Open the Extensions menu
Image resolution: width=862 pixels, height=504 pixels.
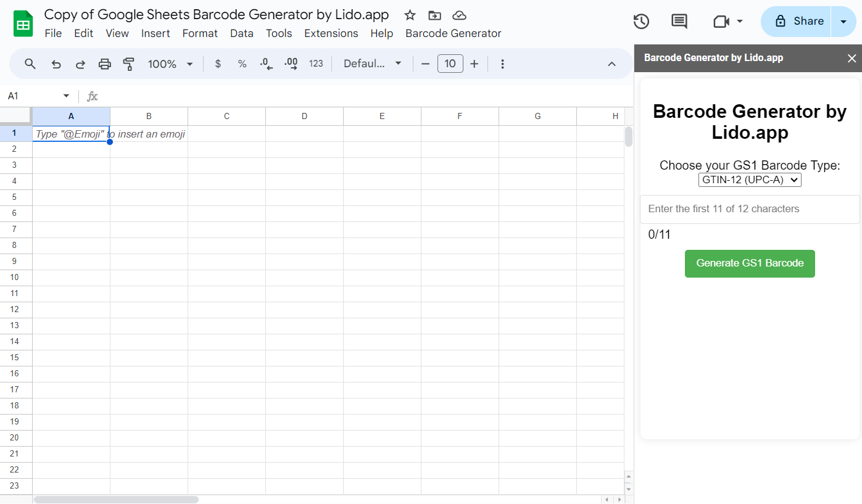tap(331, 33)
